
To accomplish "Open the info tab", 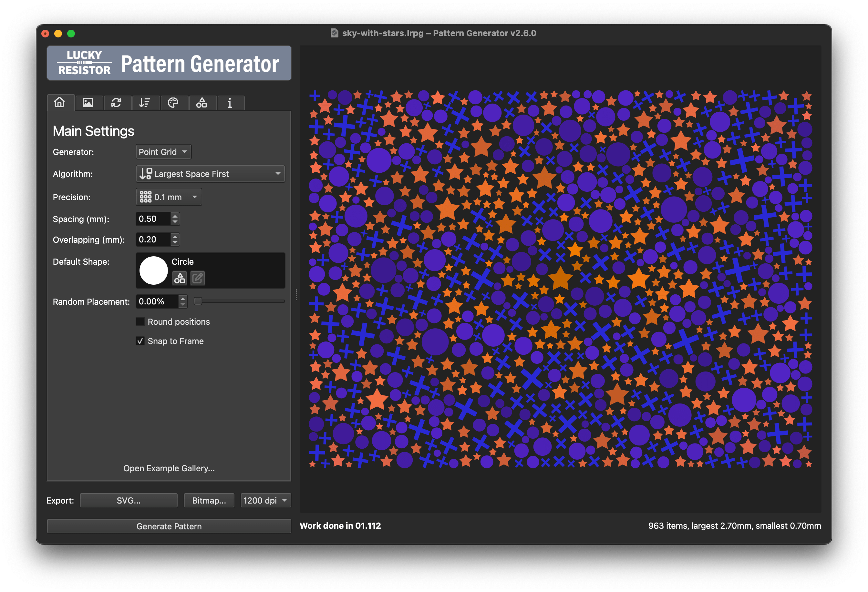I will (x=230, y=103).
